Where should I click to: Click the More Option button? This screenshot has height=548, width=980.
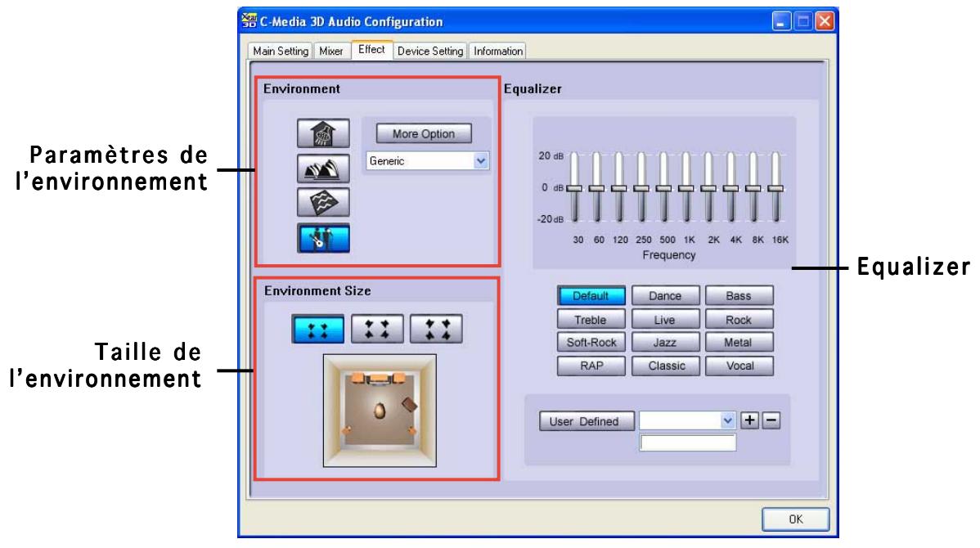(x=424, y=133)
